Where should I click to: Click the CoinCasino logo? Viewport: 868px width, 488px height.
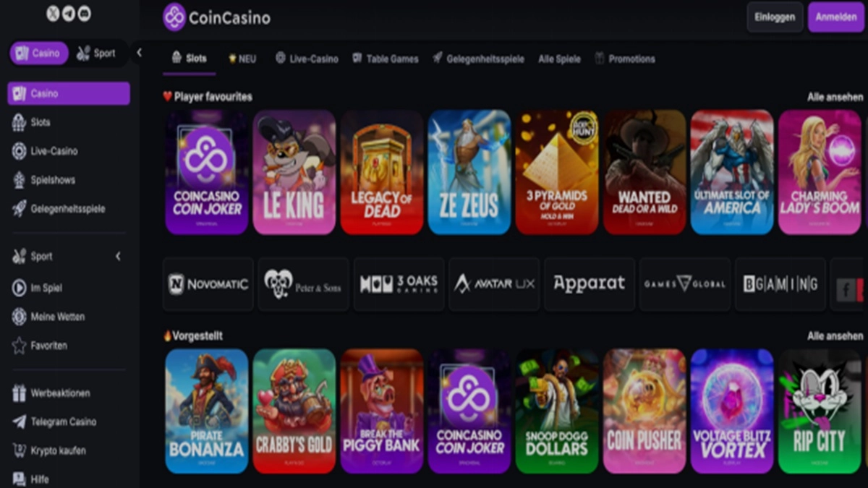217,17
